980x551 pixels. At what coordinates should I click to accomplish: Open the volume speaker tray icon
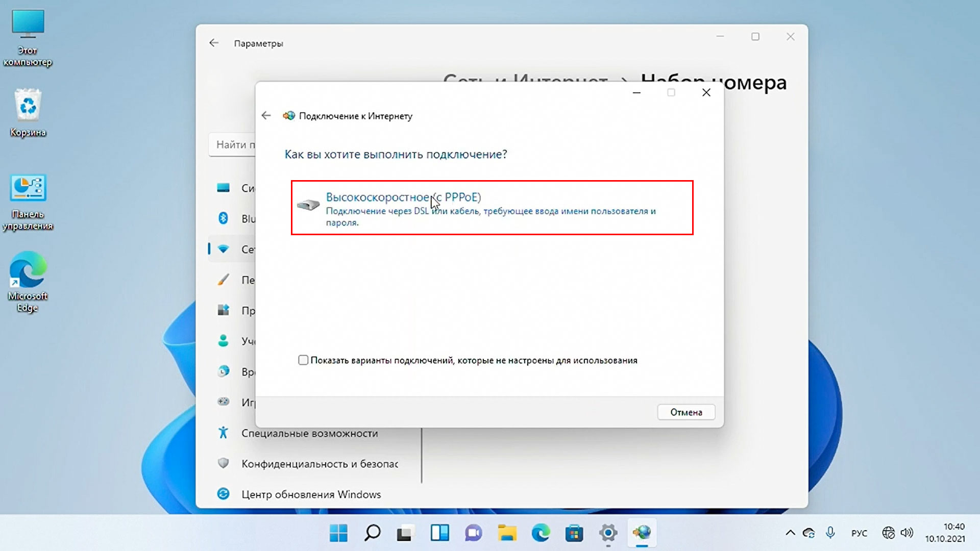click(x=907, y=533)
